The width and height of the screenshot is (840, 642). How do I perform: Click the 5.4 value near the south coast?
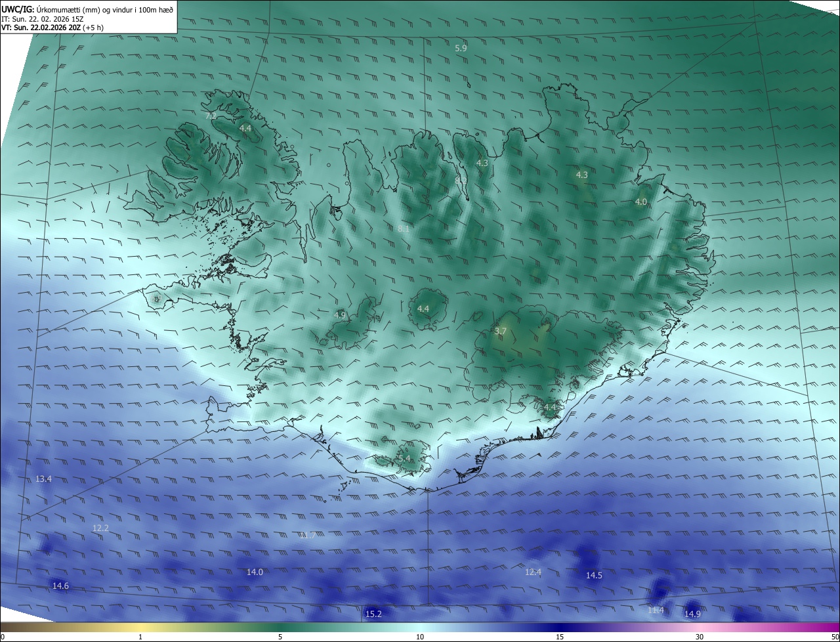click(404, 458)
